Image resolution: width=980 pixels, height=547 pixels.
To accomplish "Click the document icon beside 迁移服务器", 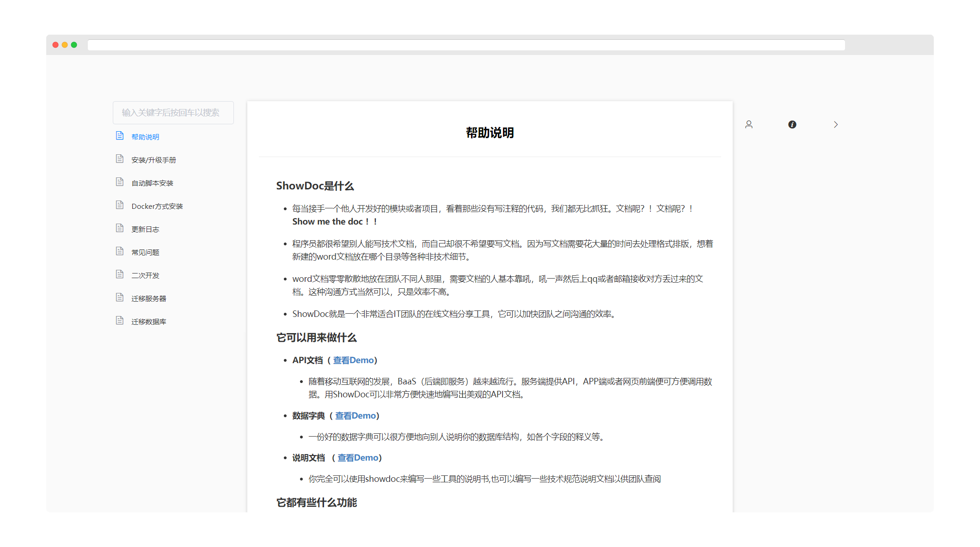I will tap(120, 298).
